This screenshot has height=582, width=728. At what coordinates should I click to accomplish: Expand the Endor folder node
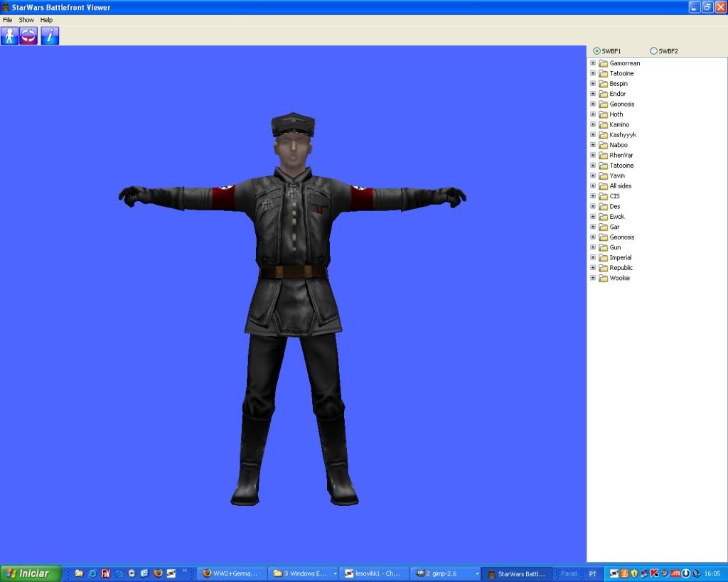[593, 94]
